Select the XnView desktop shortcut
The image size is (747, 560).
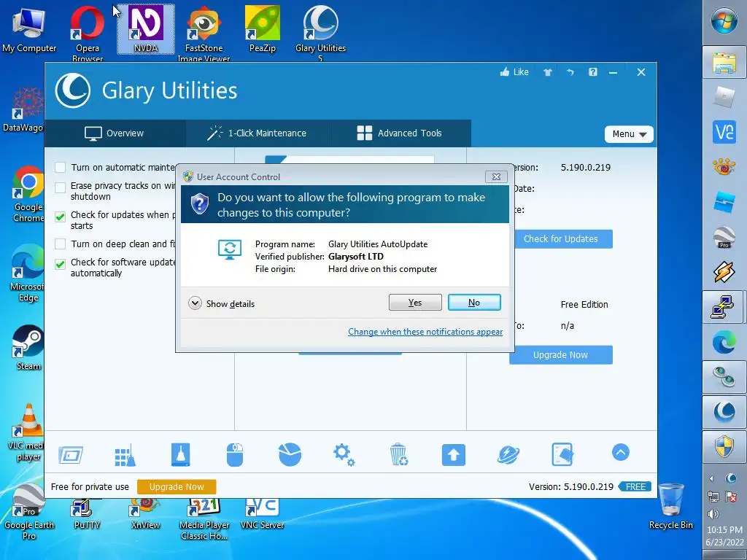tap(145, 515)
